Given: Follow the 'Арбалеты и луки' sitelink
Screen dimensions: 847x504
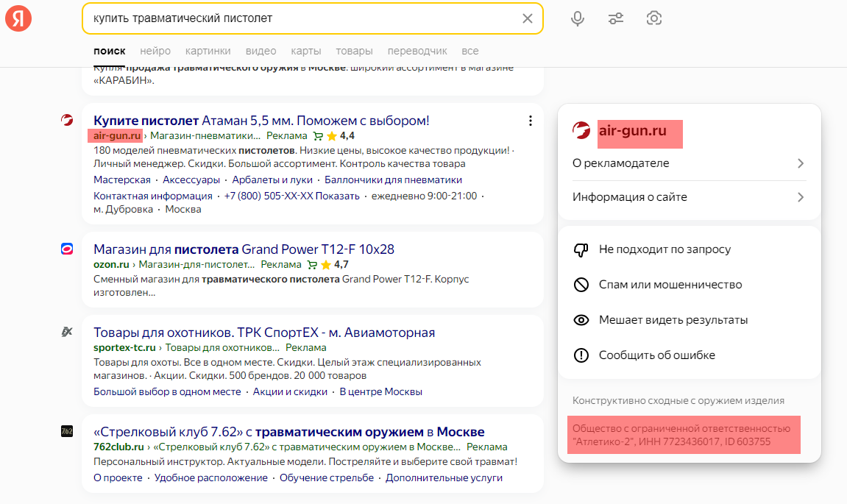Looking at the screenshot, I should click(x=272, y=180).
